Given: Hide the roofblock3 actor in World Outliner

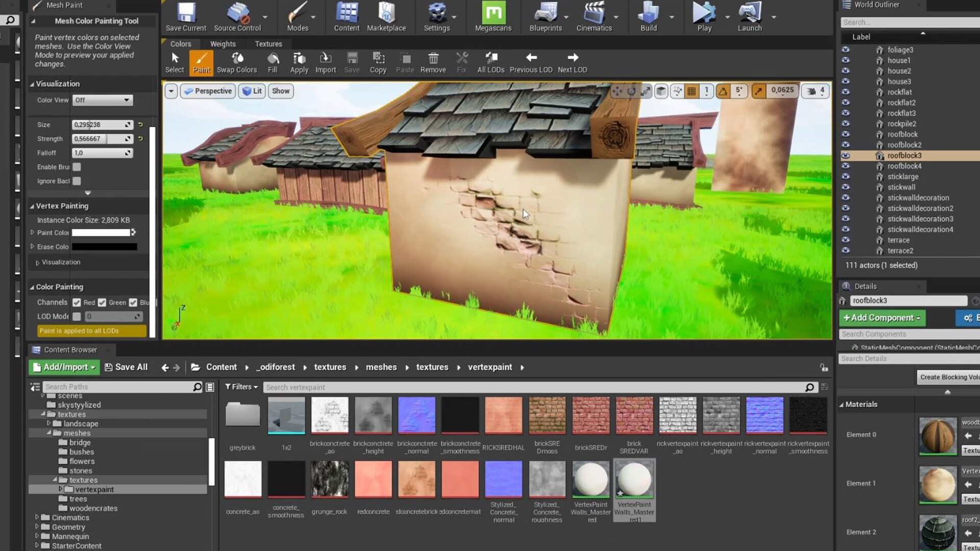Looking at the screenshot, I should tap(846, 156).
